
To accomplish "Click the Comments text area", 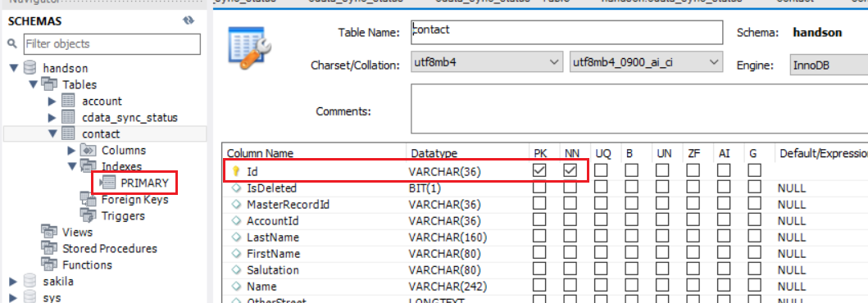I will [639, 108].
